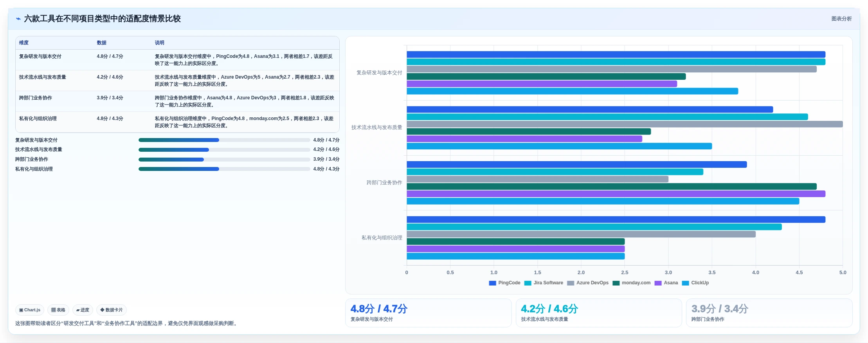Toggle the ClickUp series in the legend
The height and width of the screenshot is (343, 868).
(x=695, y=283)
